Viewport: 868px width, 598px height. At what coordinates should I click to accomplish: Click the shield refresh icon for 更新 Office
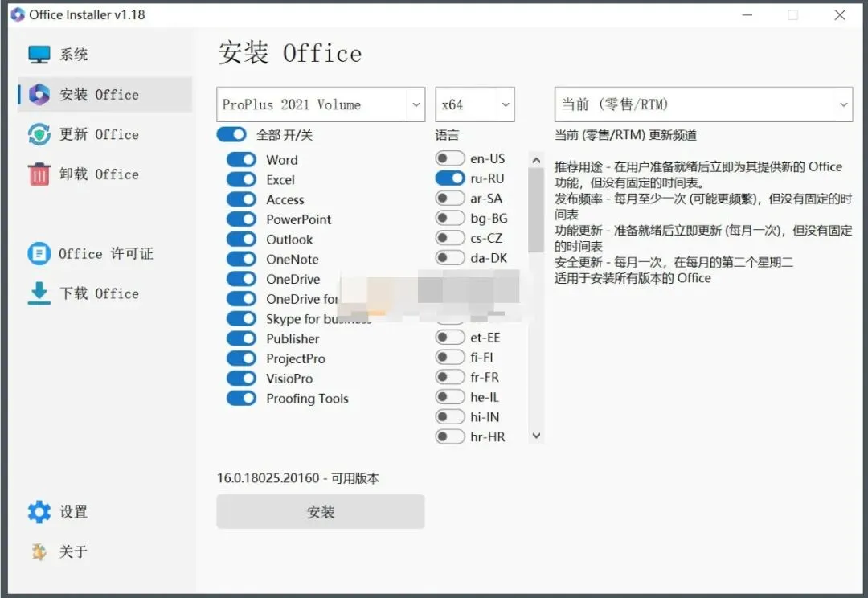pyautogui.click(x=39, y=134)
